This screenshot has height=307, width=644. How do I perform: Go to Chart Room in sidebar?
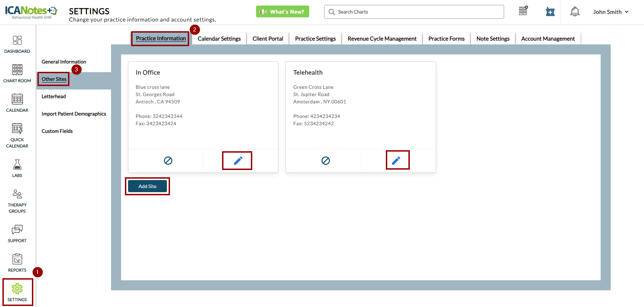tap(17, 74)
